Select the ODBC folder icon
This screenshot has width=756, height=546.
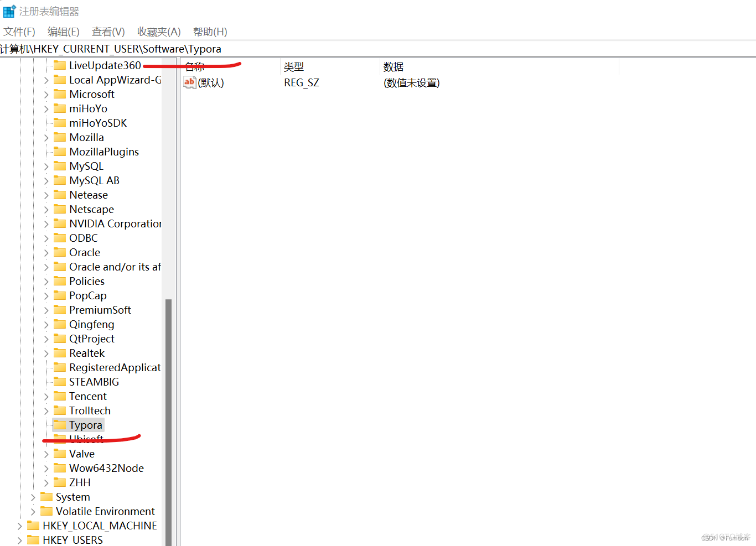[60, 238]
